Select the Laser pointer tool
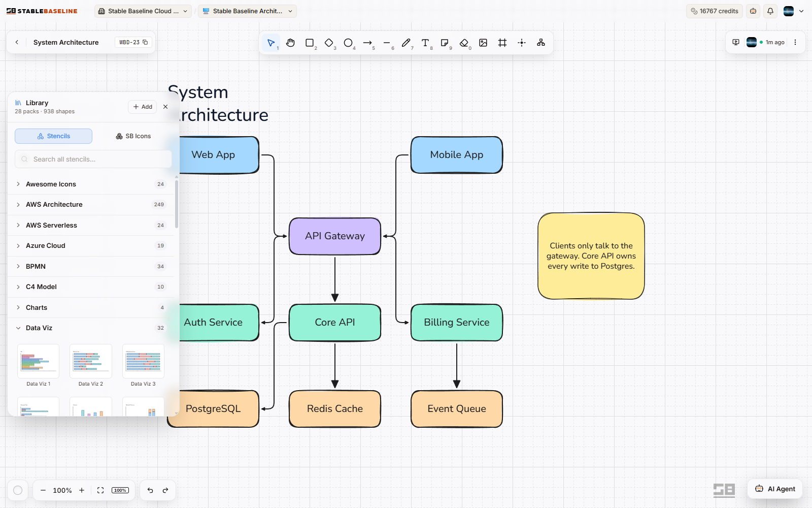Viewport: 812px width, 508px height. click(x=522, y=43)
